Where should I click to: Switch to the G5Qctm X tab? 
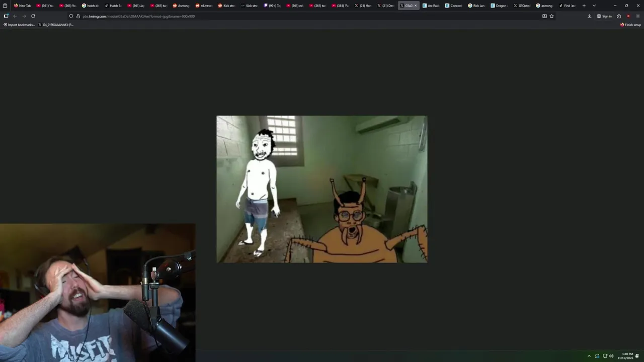tap(521, 6)
